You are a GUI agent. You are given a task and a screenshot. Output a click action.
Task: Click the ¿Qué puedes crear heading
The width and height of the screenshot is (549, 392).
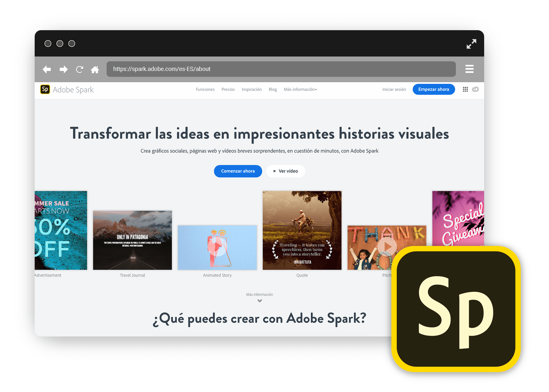pos(259,319)
